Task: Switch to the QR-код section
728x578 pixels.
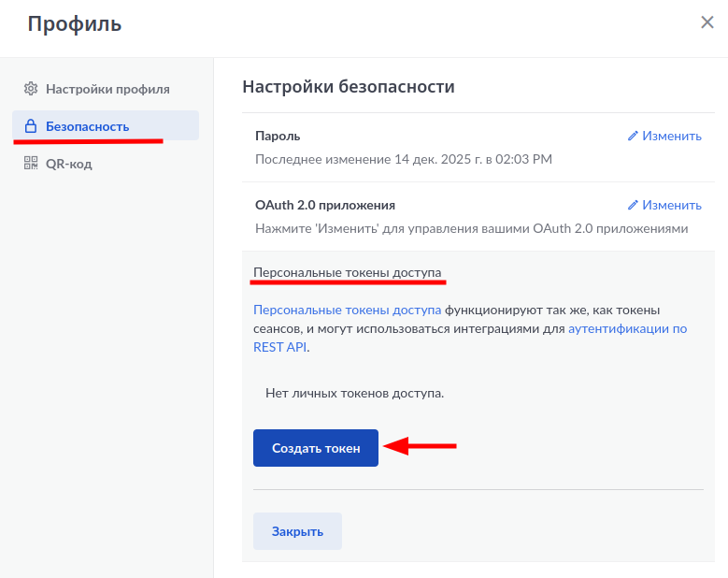Action: [69, 164]
